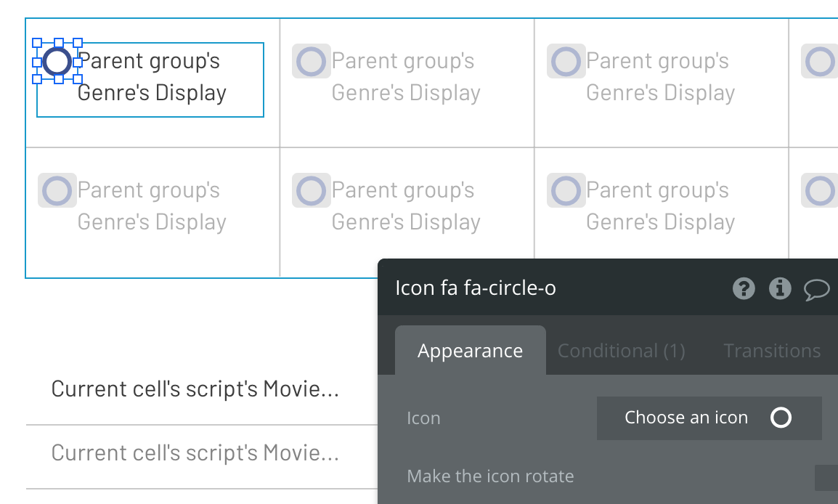
Task: Switch to the Appearance tab
Action: 470,351
